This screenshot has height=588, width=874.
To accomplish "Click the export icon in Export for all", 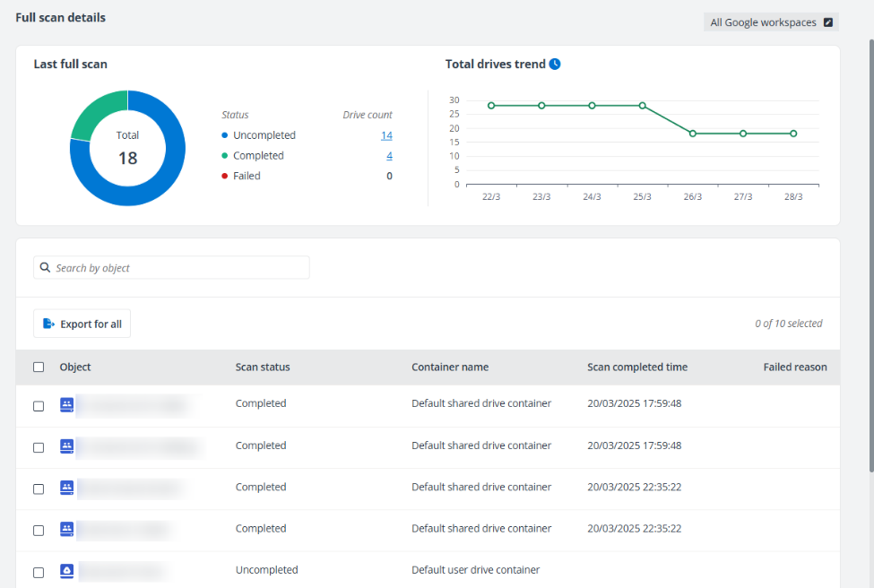I will coord(48,324).
